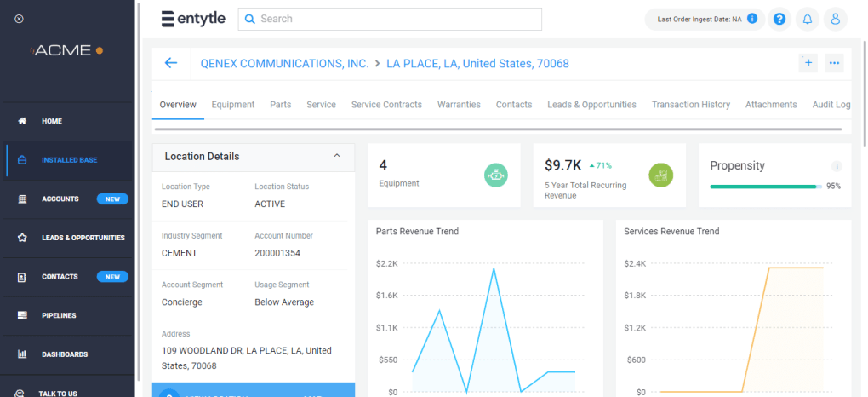Click the Home icon in the sidebar
The image size is (868, 397).
[22, 121]
